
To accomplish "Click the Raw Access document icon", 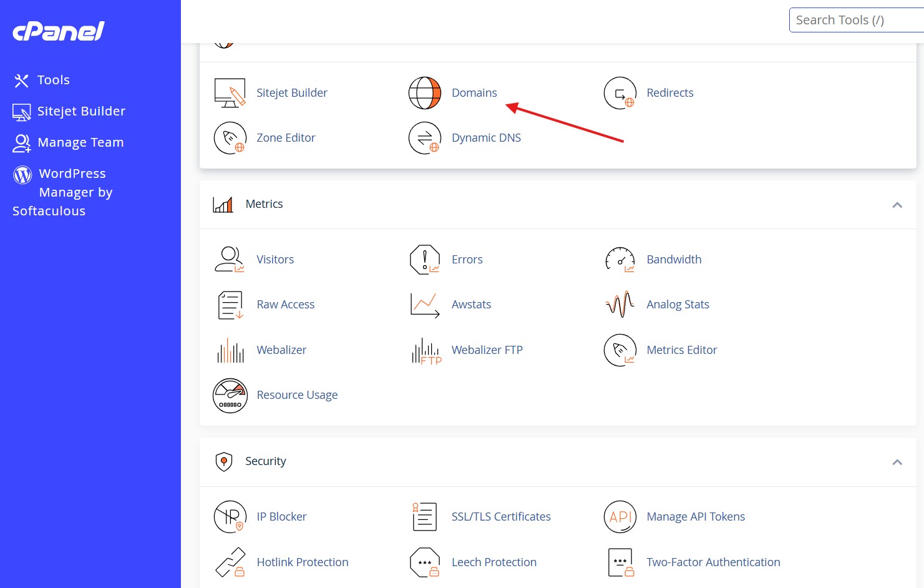I will pyautogui.click(x=230, y=305).
